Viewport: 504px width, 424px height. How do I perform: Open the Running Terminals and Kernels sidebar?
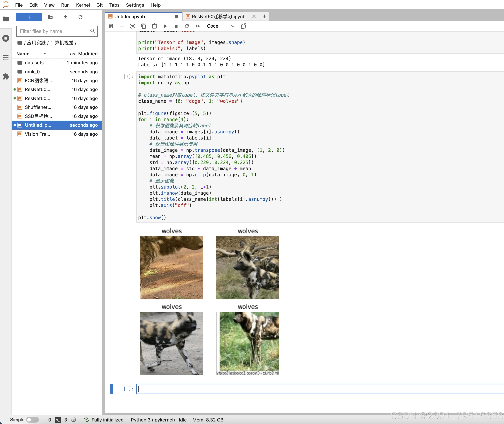(6, 38)
